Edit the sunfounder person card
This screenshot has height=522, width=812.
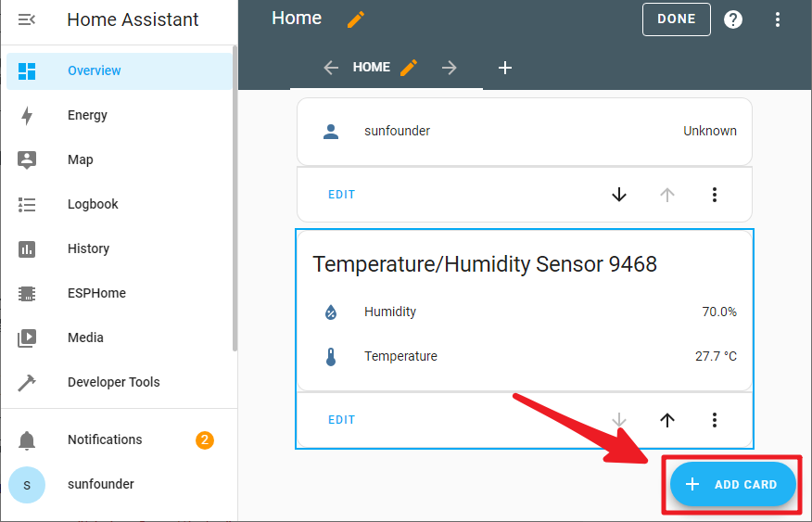pos(342,195)
